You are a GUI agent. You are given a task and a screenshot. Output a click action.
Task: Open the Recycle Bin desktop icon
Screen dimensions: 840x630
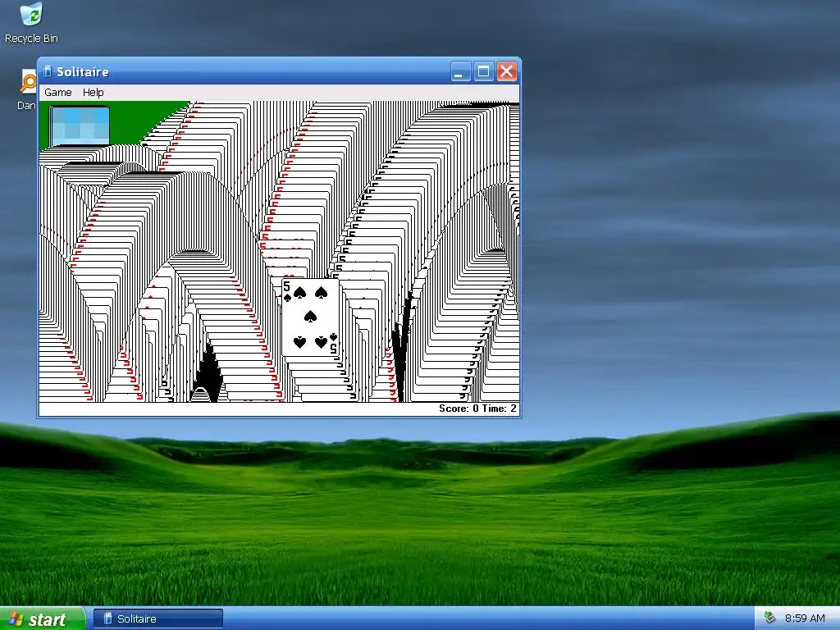31,22
